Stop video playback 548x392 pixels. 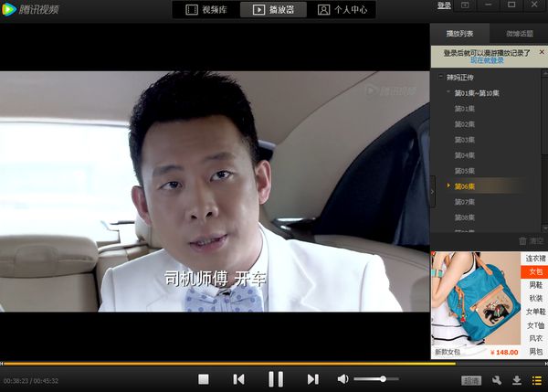tap(204, 379)
